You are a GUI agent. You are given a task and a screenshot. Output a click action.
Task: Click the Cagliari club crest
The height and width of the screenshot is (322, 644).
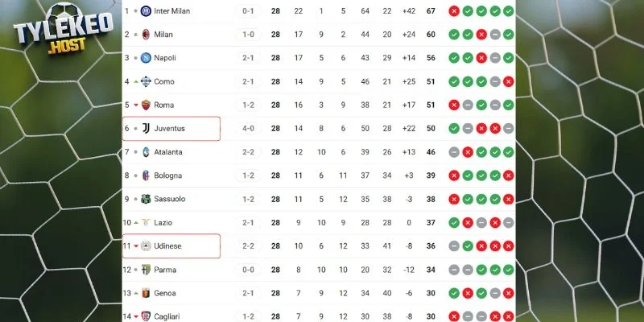[x=146, y=316]
